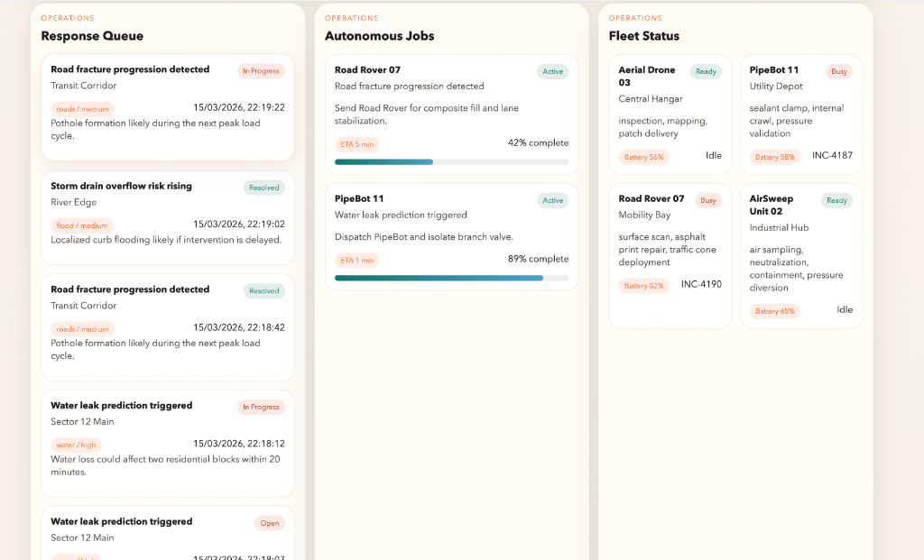Click the Open status badge in Response Queue

coord(270,523)
